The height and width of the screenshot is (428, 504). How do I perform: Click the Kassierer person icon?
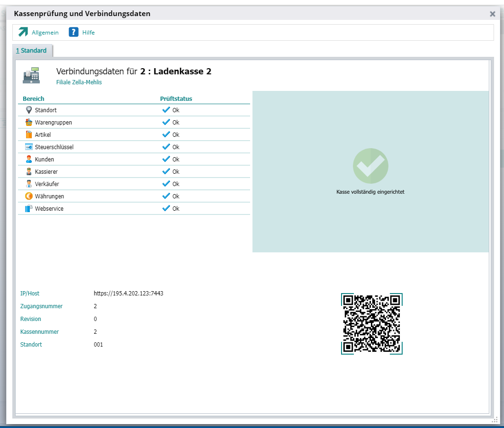(x=29, y=171)
